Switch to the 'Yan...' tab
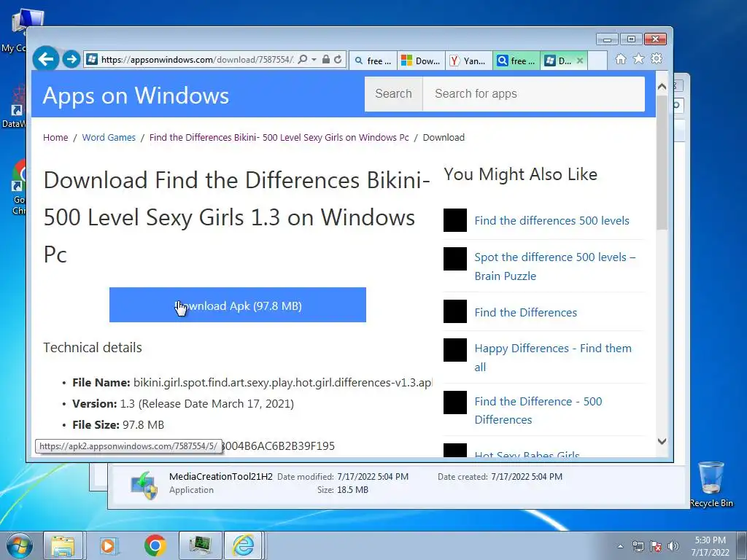747x560 pixels. click(x=469, y=61)
